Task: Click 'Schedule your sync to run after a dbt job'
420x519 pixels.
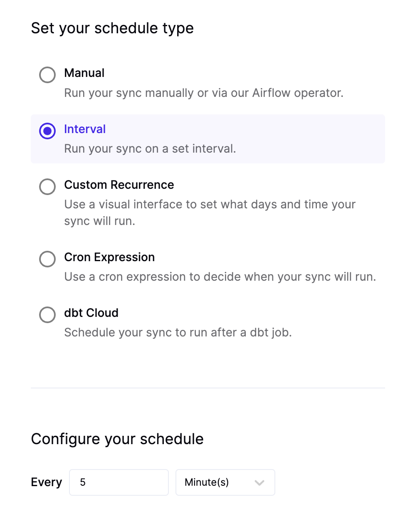Action: [x=178, y=332]
